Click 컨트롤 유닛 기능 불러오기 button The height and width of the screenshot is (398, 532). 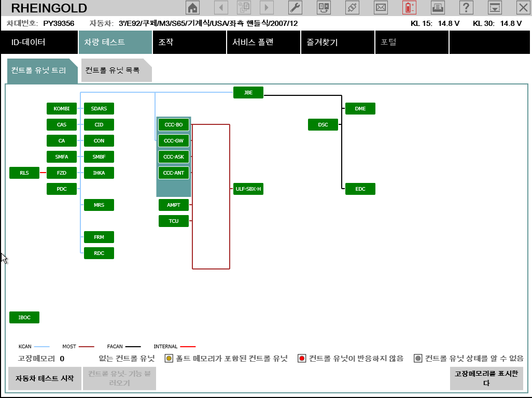pos(119,378)
